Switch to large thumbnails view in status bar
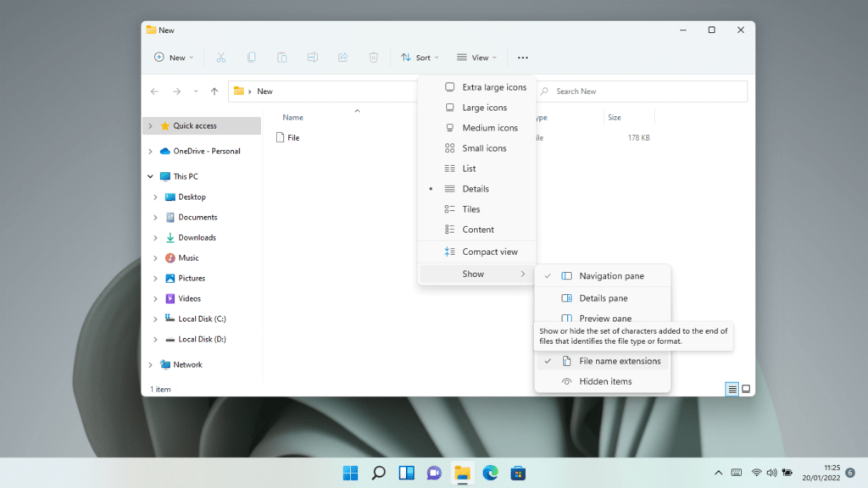Viewport: 868px width, 488px height. 747,389
